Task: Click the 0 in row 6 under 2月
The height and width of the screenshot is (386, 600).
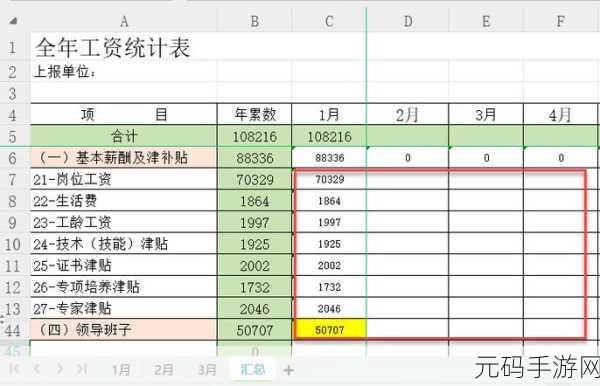Action: point(408,158)
